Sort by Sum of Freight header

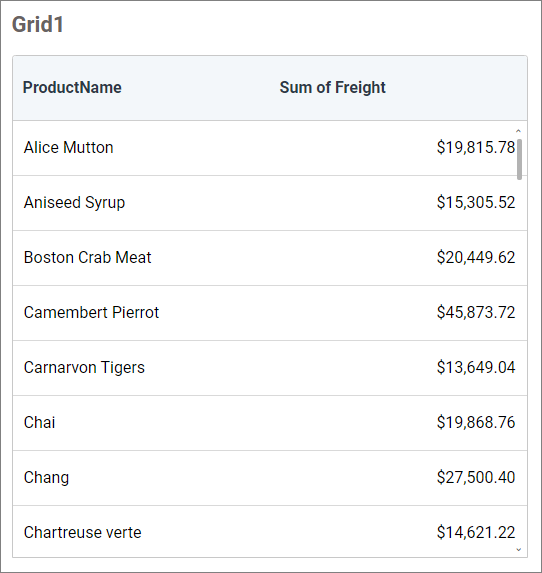coord(332,88)
